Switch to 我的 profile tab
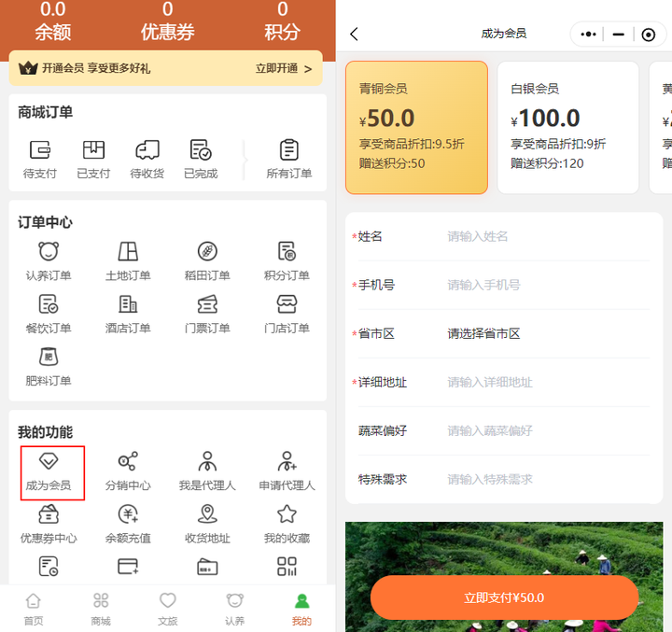 click(x=301, y=609)
